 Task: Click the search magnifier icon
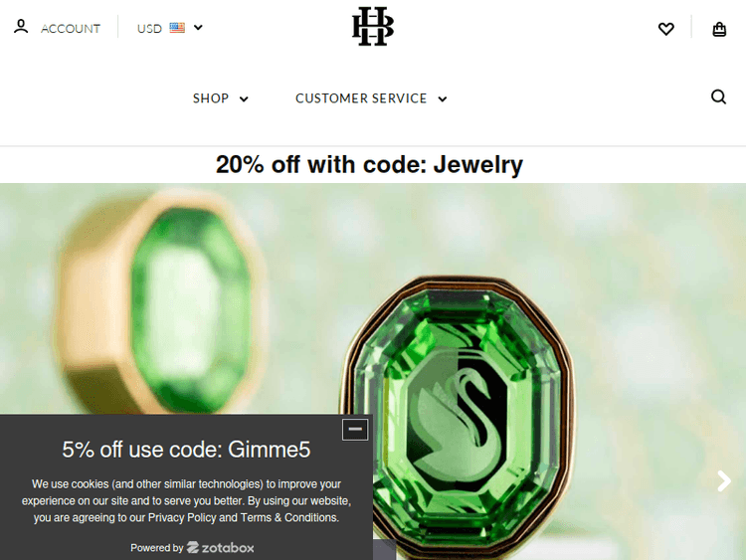pos(718,96)
